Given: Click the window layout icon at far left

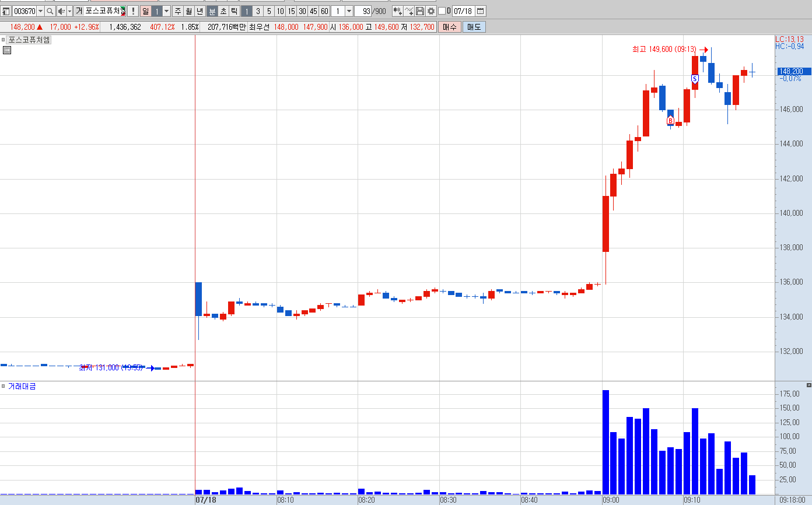Looking at the screenshot, I should pyautogui.click(x=6, y=11).
